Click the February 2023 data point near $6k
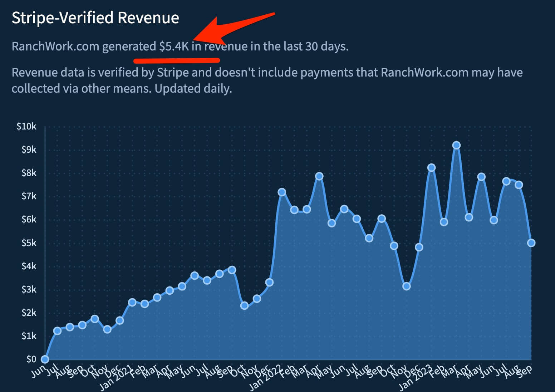 point(444,222)
